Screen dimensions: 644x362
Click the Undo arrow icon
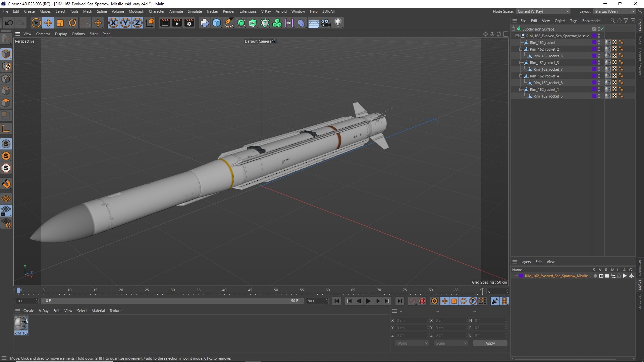coord(9,23)
